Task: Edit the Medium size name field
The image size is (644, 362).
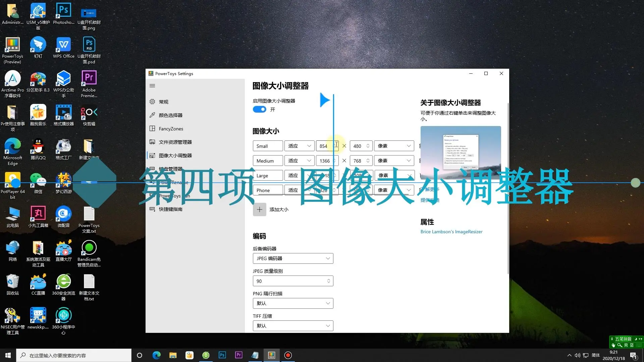Action: [x=268, y=161]
